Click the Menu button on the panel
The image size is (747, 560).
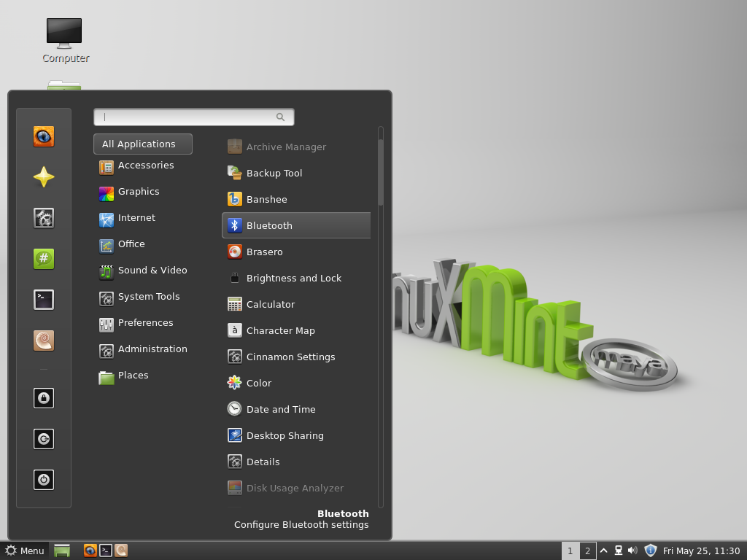(x=25, y=551)
